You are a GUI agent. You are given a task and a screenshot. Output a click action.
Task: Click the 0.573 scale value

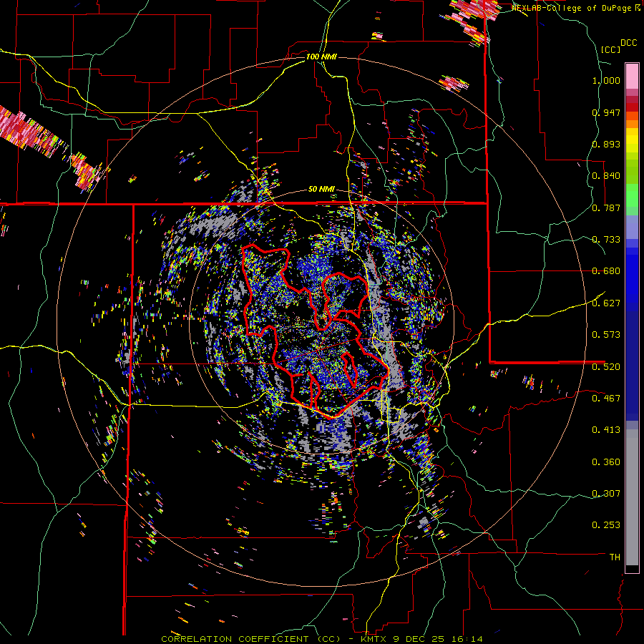[606, 335]
